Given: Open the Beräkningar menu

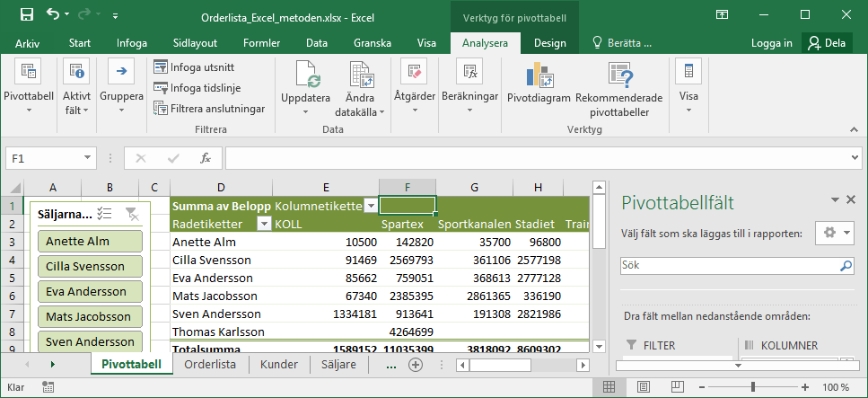Looking at the screenshot, I should [x=469, y=86].
